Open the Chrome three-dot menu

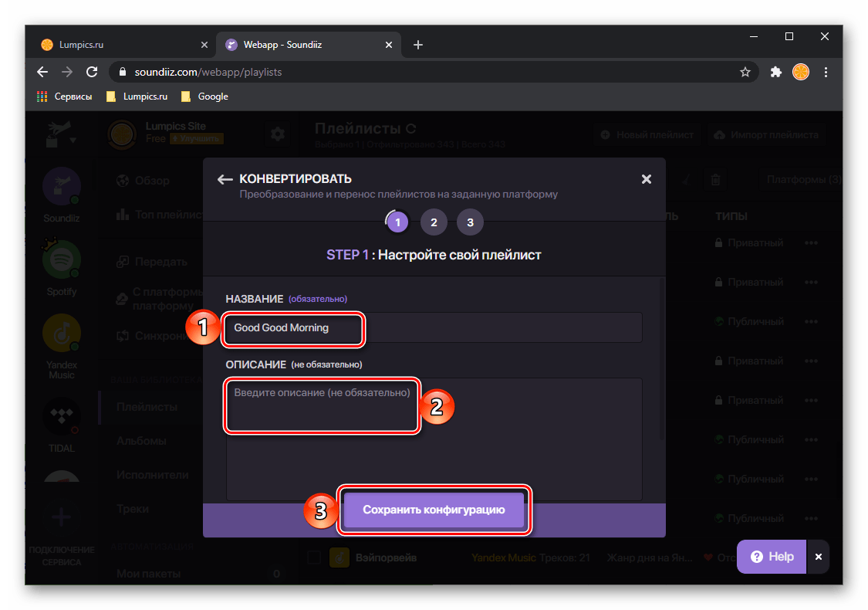(826, 72)
